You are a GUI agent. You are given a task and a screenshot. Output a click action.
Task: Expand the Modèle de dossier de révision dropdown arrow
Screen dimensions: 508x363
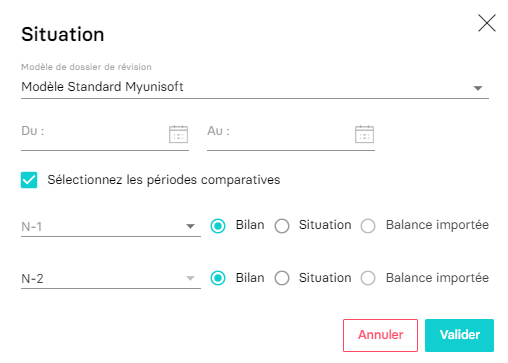(478, 88)
